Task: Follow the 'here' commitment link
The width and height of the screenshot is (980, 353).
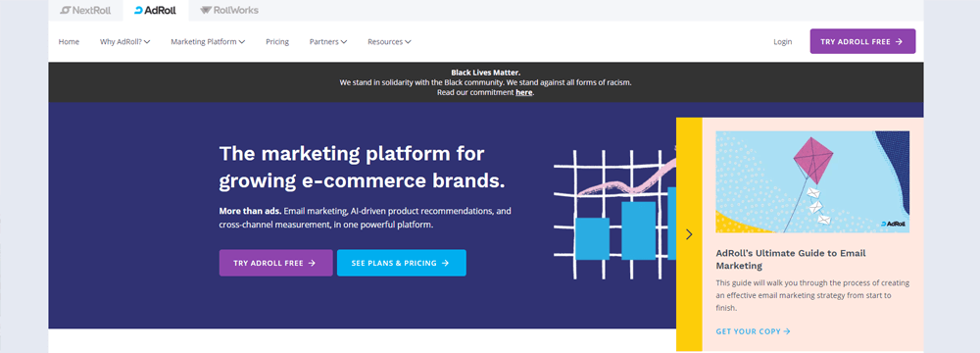Action: point(523,92)
